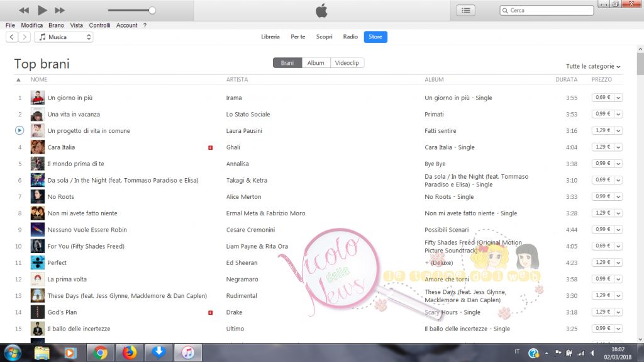Open the Musica media type dropdown
Viewport: 644px width, 362px height.
64,37
